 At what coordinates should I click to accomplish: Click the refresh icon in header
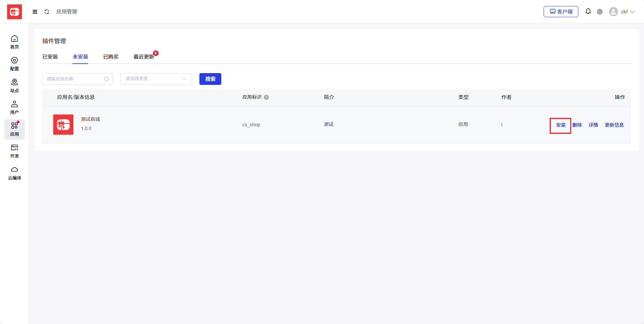pyautogui.click(x=47, y=12)
